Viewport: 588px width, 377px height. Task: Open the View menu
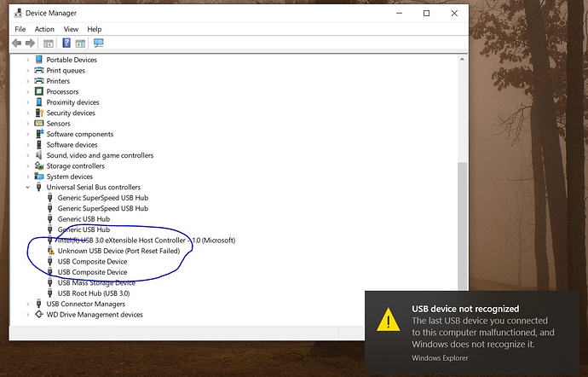tap(71, 29)
